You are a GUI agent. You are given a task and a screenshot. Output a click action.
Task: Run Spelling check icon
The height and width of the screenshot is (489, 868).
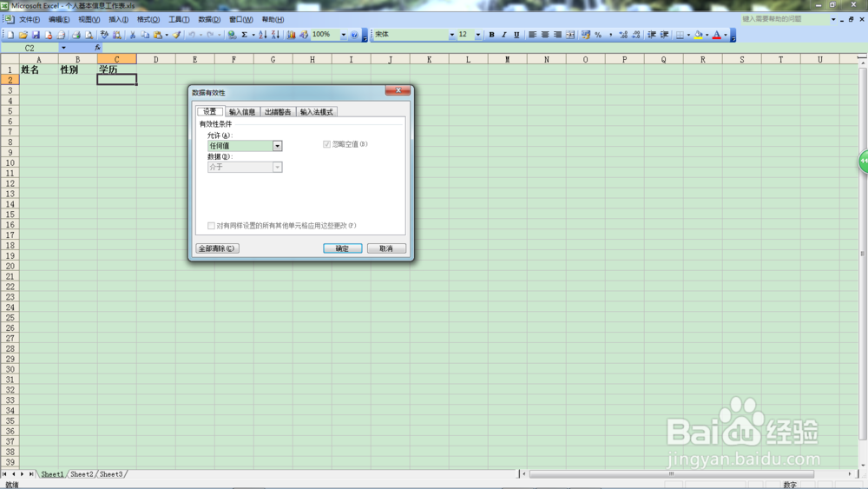tap(104, 35)
